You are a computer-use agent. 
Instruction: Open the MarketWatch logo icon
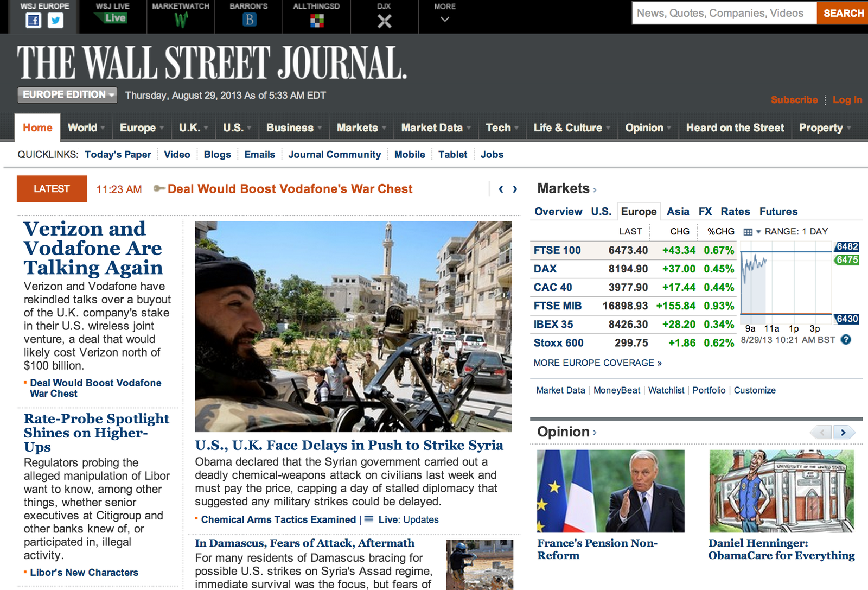(x=181, y=20)
